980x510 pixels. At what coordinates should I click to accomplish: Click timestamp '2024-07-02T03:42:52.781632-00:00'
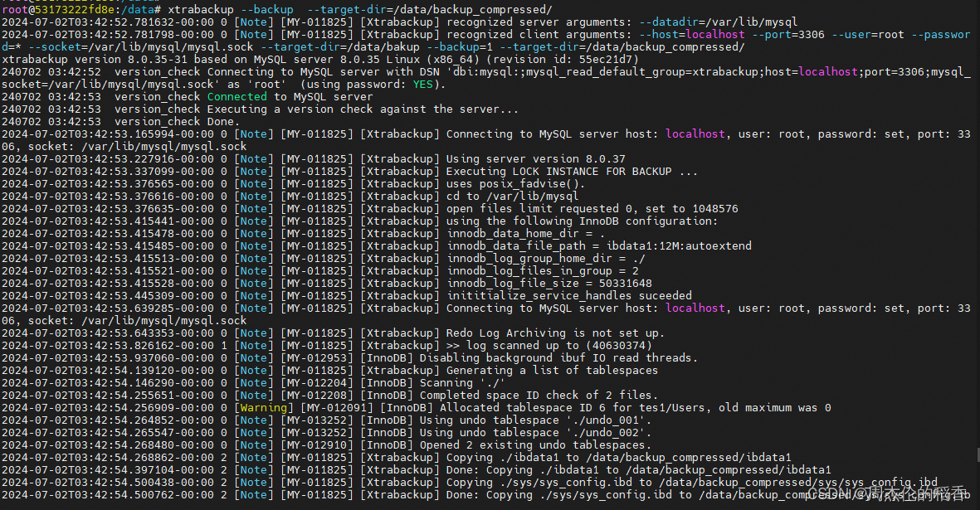(108, 22)
